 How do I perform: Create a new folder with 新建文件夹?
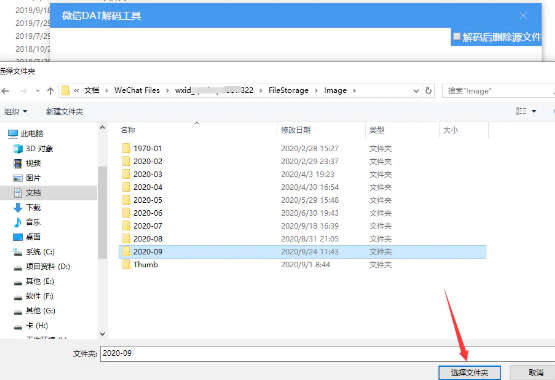64,111
